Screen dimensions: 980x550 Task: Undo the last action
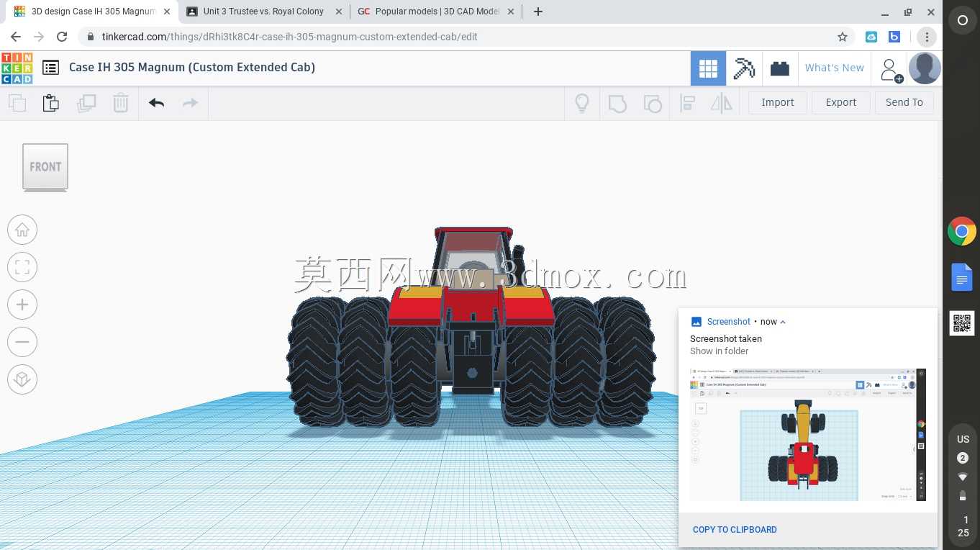point(156,103)
